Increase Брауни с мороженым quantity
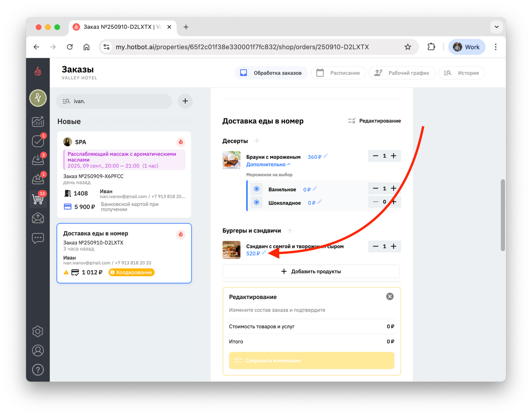 point(394,156)
